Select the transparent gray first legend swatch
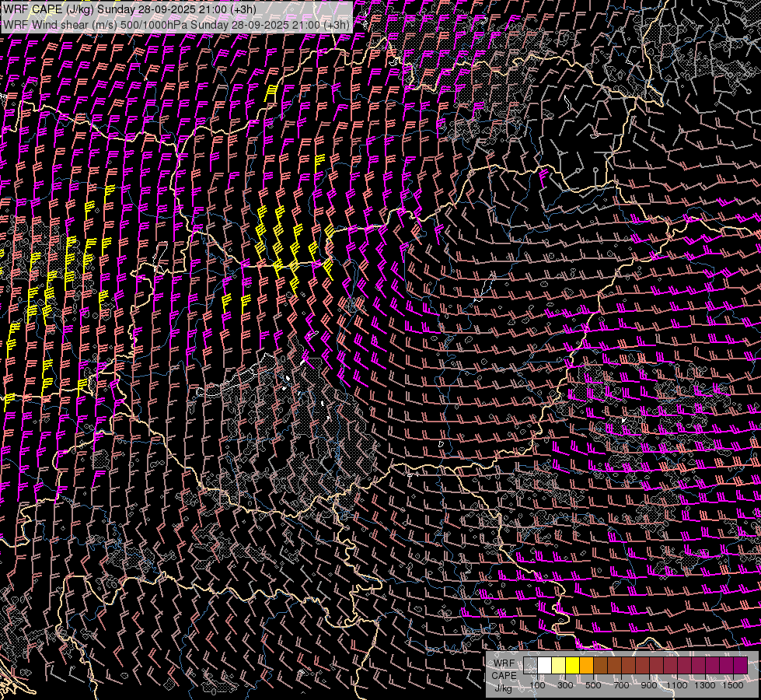Viewport: 761px width, 700px height. click(531, 666)
